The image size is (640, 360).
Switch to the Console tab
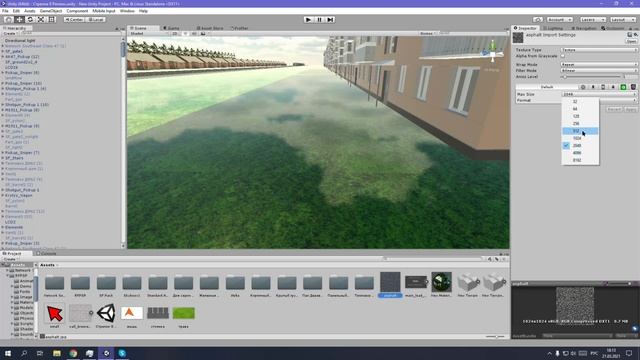coord(47,253)
